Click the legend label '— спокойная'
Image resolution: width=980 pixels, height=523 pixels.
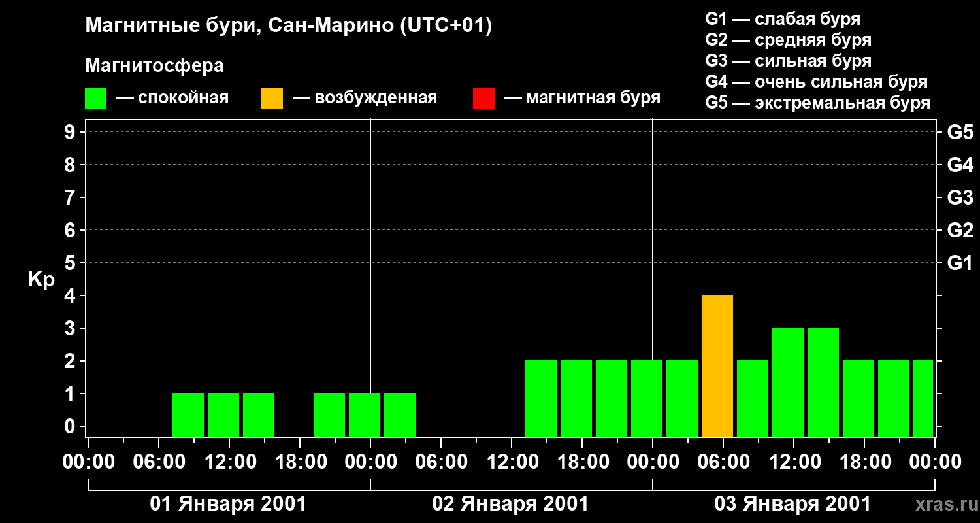172,99
